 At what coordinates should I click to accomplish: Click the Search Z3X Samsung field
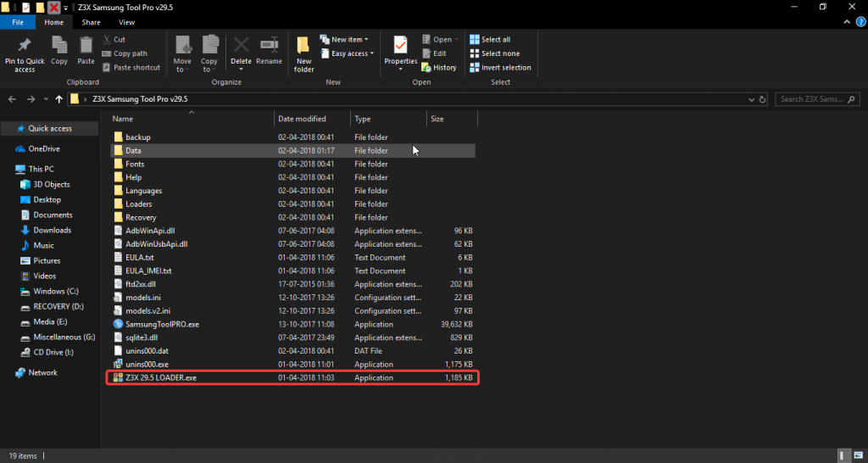(818, 99)
